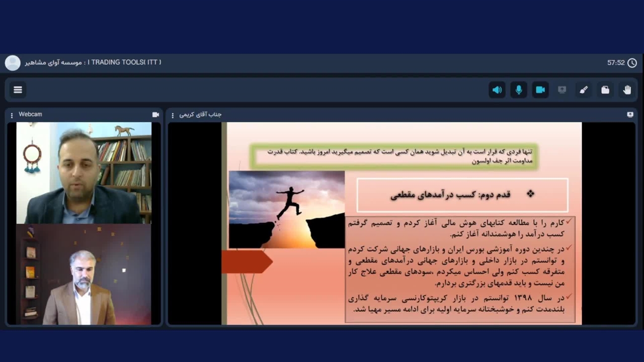Toggle the microphone on or off

[519, 90]
